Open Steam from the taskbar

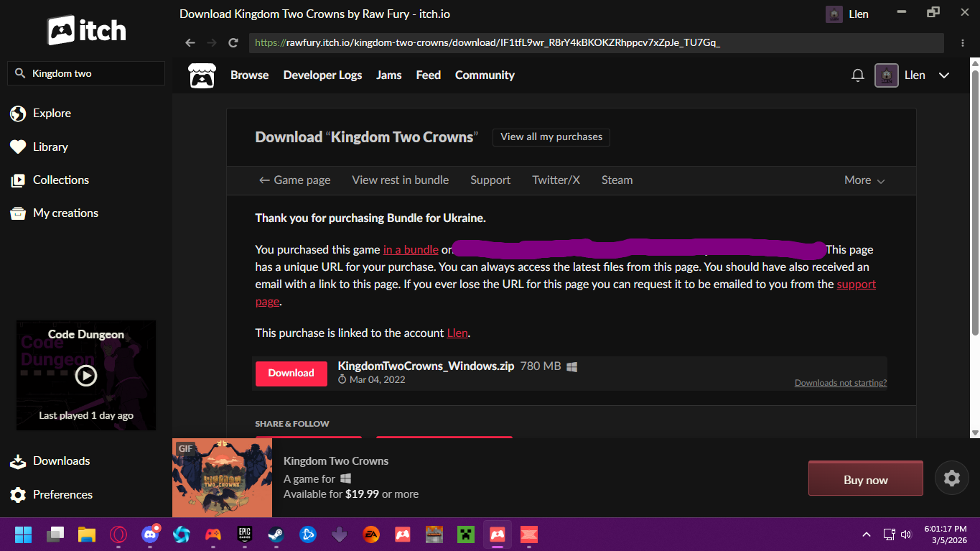[x=276, y=534]
